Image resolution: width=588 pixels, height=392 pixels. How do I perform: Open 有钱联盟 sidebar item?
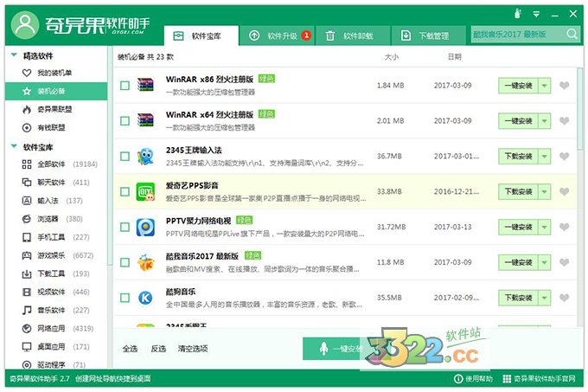[56, 127]
